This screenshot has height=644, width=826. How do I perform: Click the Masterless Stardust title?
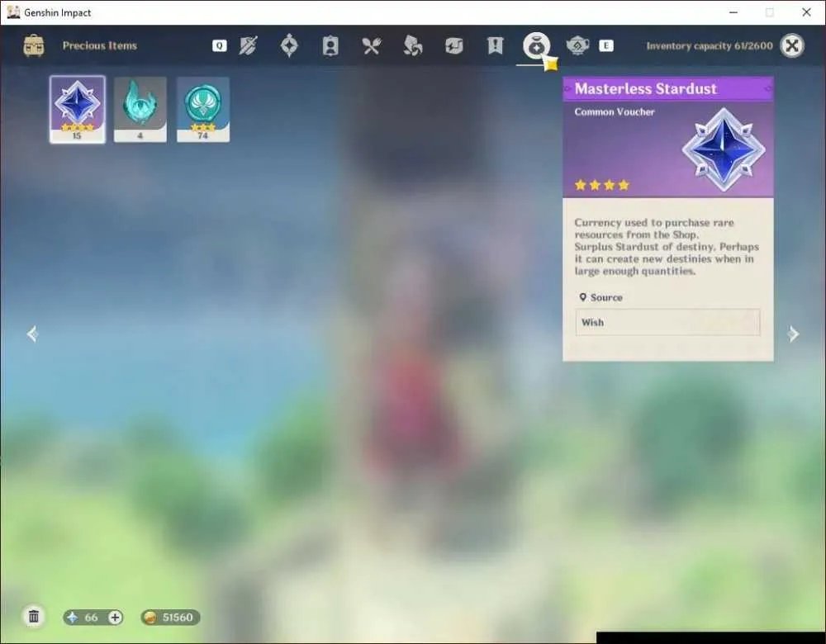tap(645, 88)
